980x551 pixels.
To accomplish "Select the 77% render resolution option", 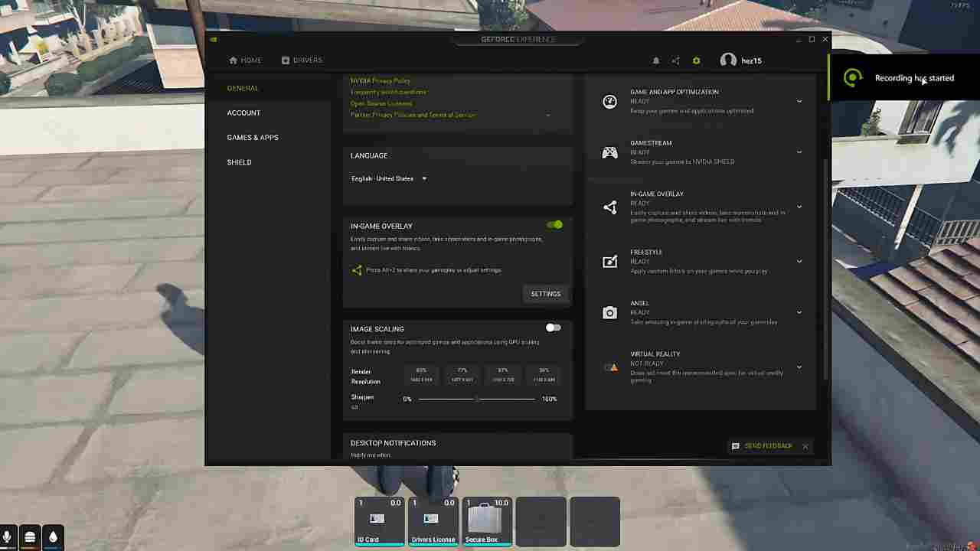I will [462, 375].
